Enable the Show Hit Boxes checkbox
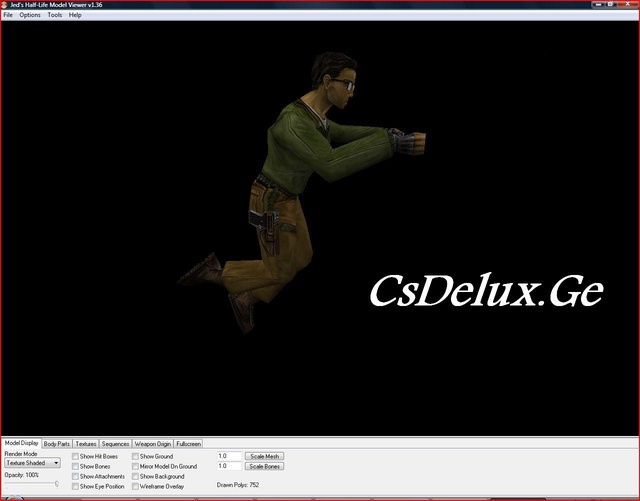640x501 pixels. point(75,456)
